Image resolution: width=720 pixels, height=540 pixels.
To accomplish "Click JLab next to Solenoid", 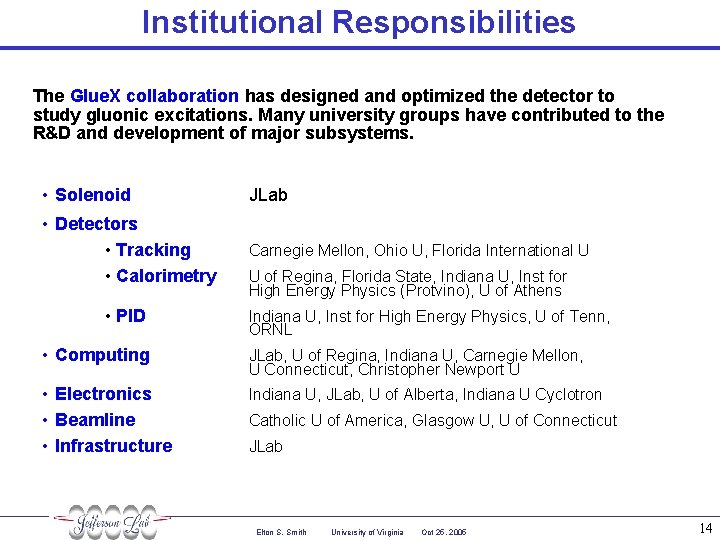I will tap(268, 195).
